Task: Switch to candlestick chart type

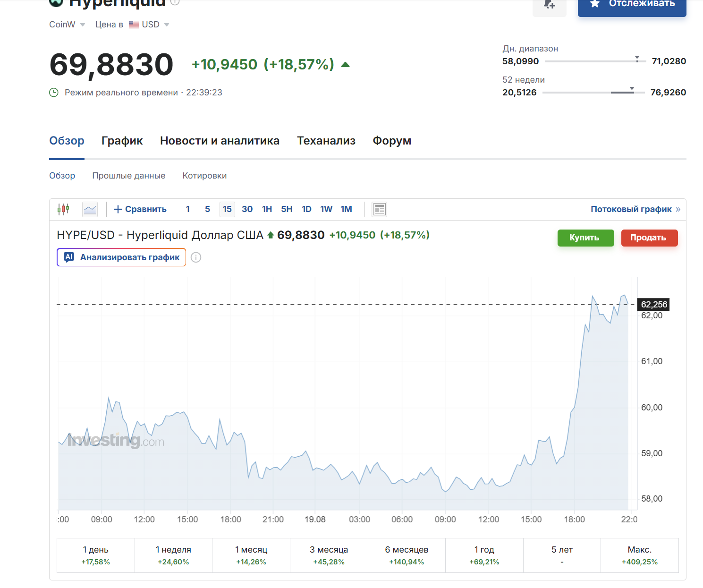Action: pyautogui.click(x=63, y=209)
